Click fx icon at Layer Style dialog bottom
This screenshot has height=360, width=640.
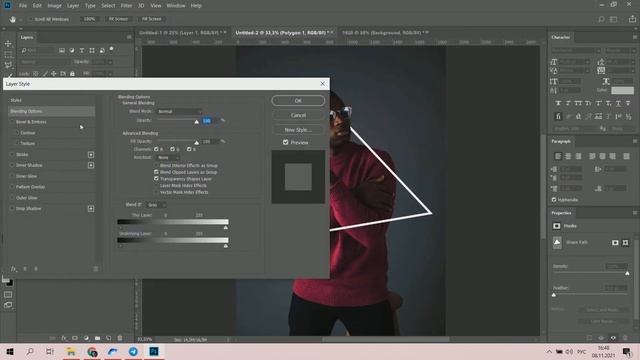click(13, 269)
